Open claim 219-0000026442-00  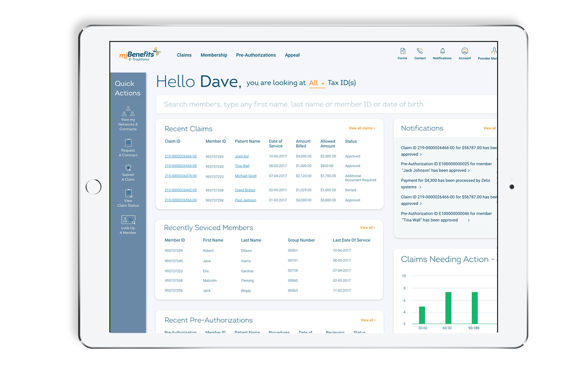181,190
